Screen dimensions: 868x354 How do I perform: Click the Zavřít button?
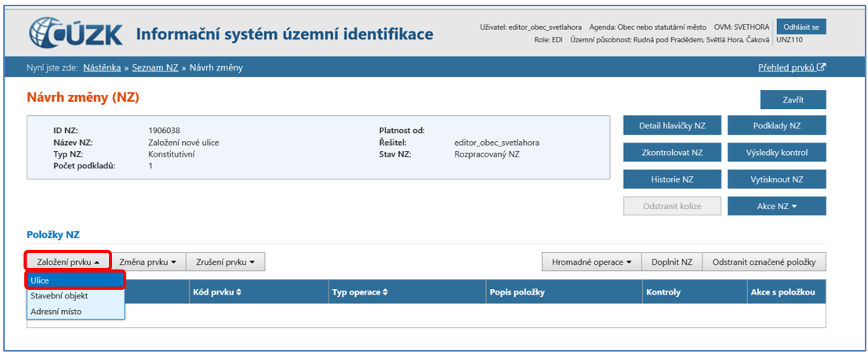click(x=793, y=99)
